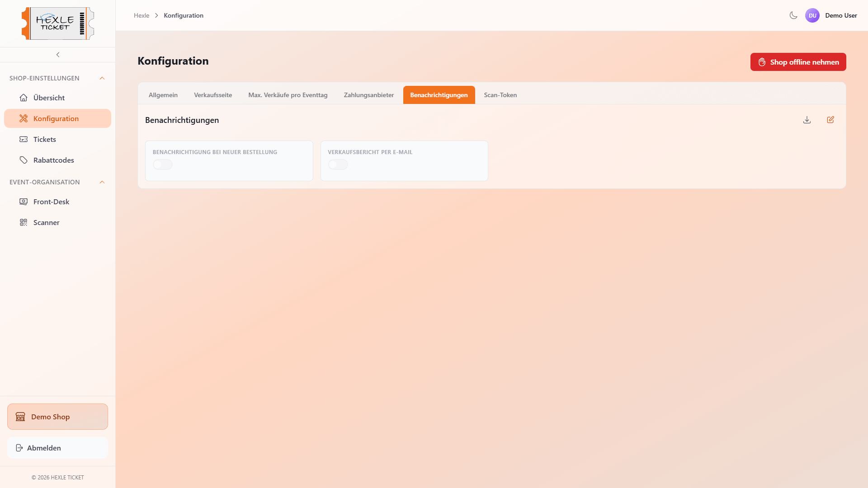Select Max. Verkäufe pro Eventtag tab
Screen dimensions: 868x488
[288, 95]
